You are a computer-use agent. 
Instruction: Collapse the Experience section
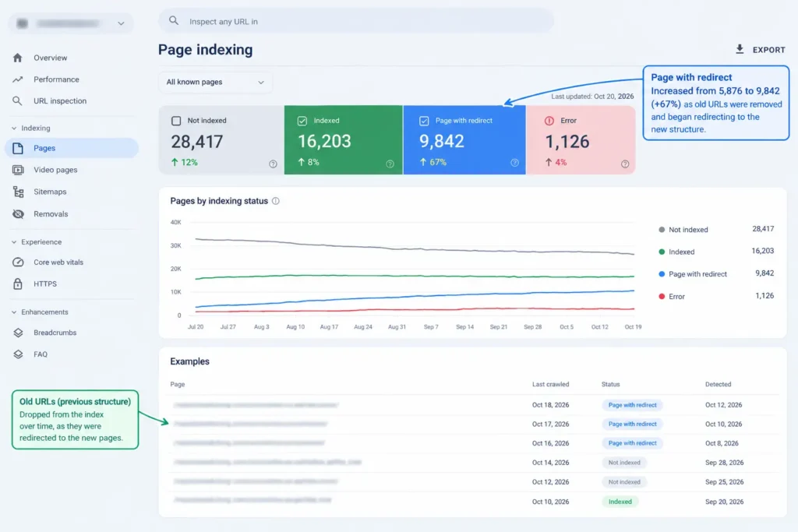14,242
